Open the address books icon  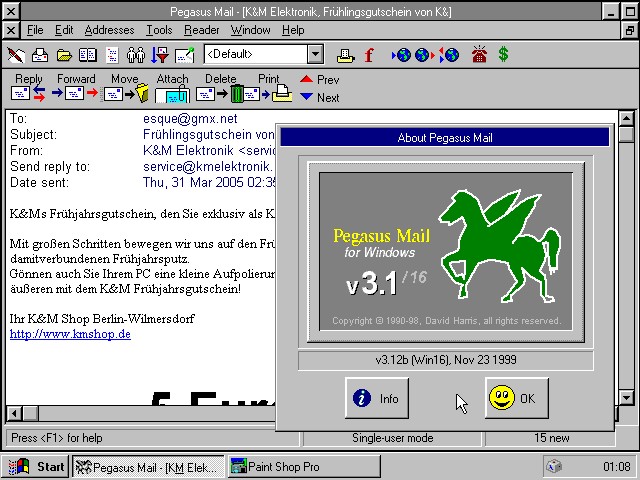pos(88,55)
